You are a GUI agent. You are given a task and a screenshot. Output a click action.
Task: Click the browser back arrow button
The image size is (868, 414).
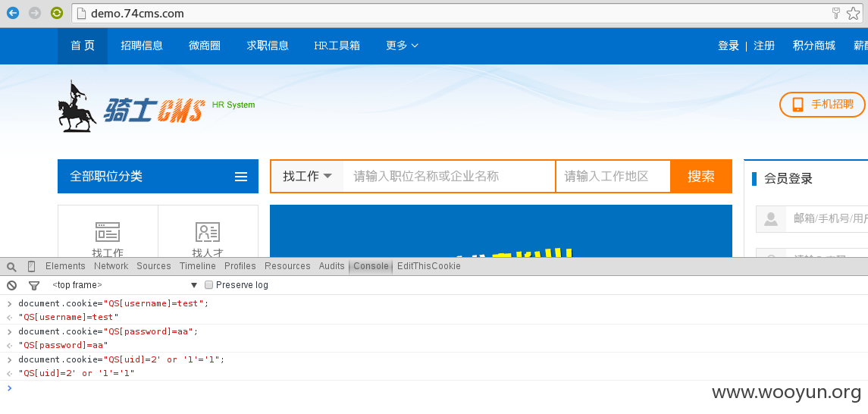tap(13, 13)
